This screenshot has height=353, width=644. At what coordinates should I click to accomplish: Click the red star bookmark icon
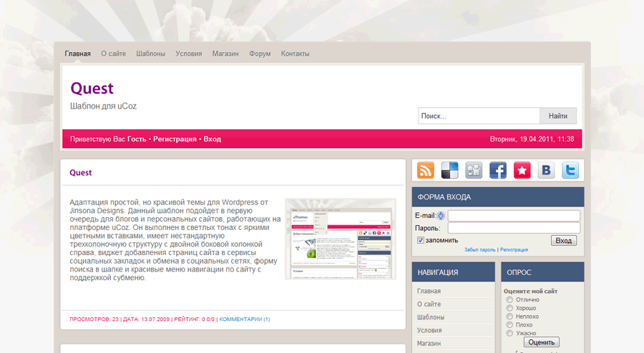coord(522,170)
